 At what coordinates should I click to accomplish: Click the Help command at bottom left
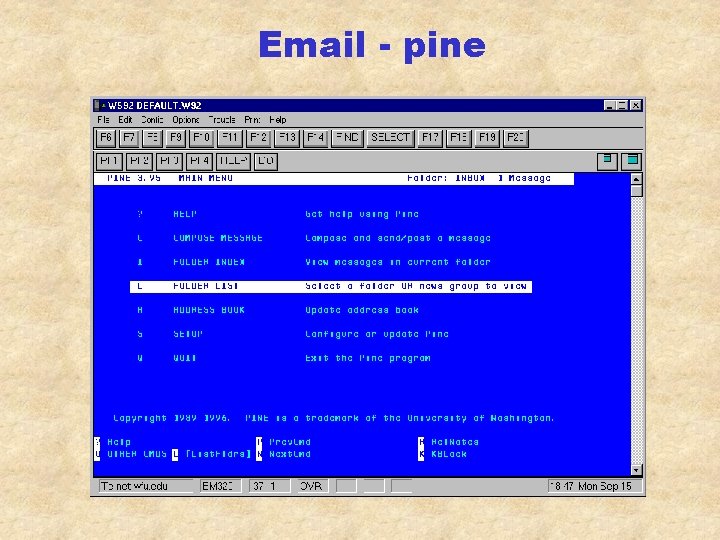tap(118, 442)
